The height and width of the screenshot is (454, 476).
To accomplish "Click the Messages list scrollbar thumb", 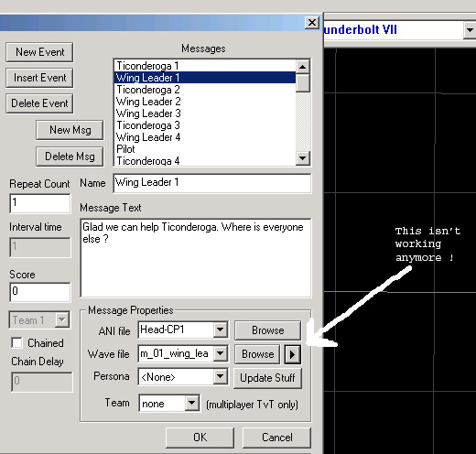I will (x=303, y=82).
